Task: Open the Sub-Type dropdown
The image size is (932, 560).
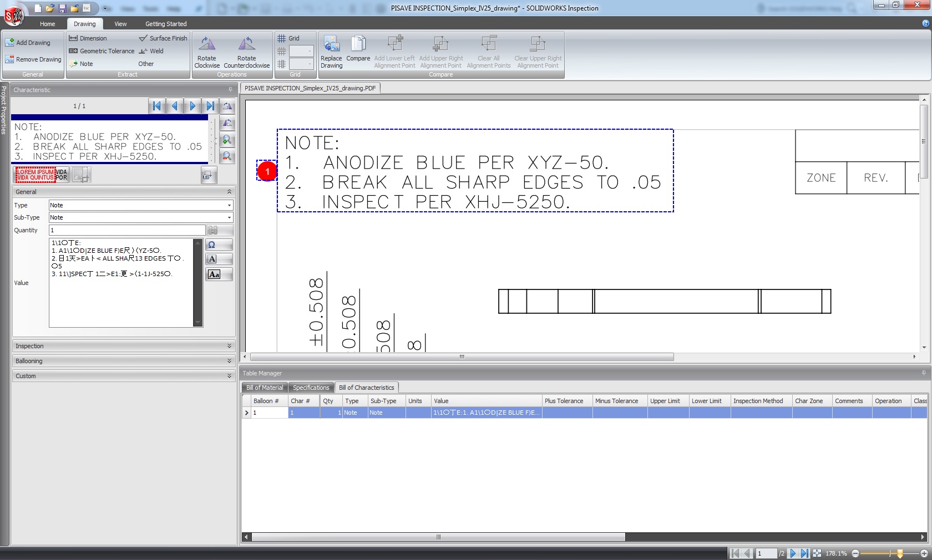Action: click(229, 217)
